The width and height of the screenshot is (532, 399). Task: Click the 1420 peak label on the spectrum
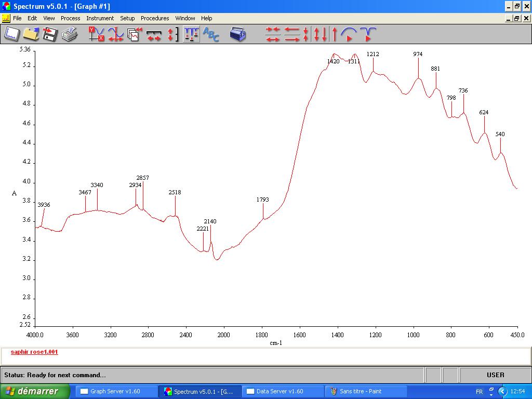coord(333,61)
